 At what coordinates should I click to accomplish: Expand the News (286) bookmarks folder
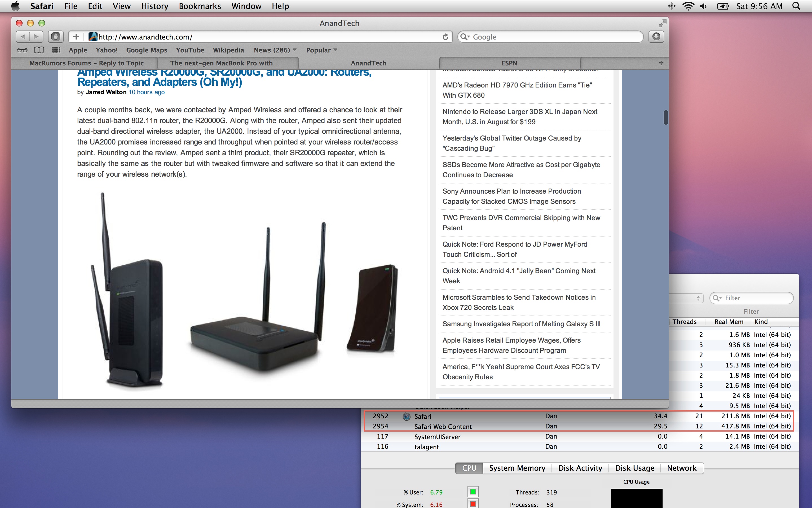pyautogui.click(x=275, y=50)
